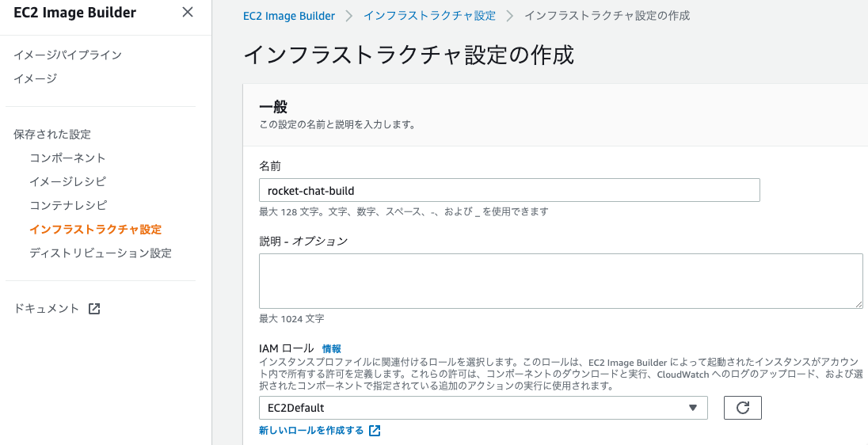Screen dimensions: 868x445
Task: Click EC2 Image Builder breadcrumb link
Action: (289, 16)
